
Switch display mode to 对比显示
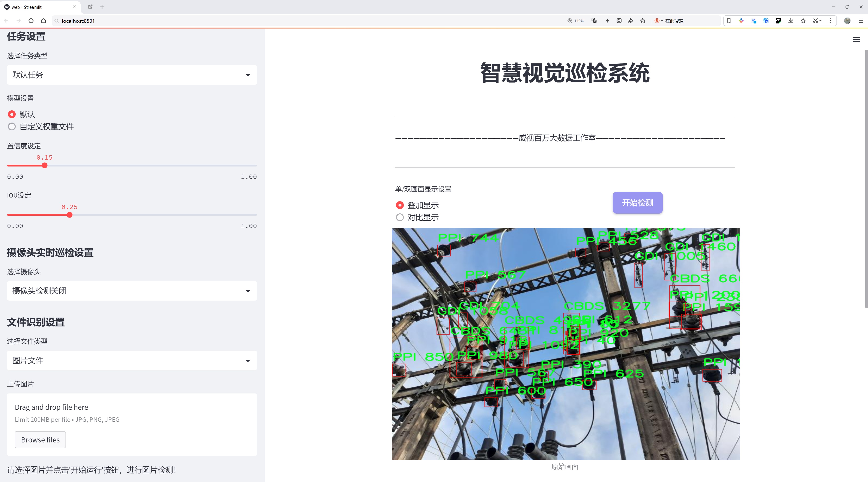[x=400, y=217]
